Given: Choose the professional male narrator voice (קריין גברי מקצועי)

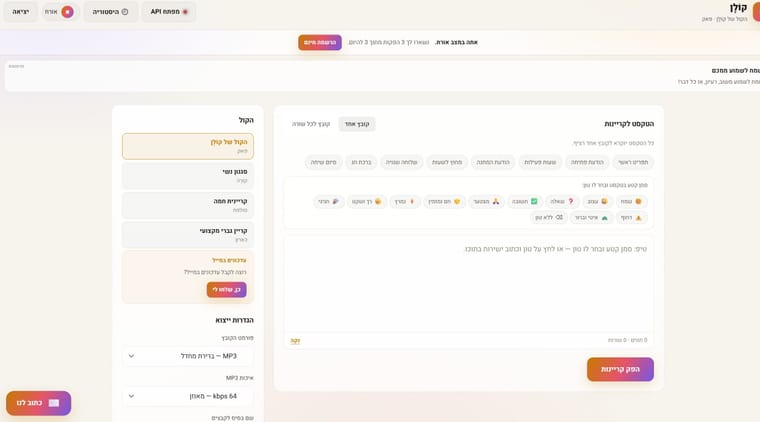Looking at the screenshot, I should tap(188, 234).
